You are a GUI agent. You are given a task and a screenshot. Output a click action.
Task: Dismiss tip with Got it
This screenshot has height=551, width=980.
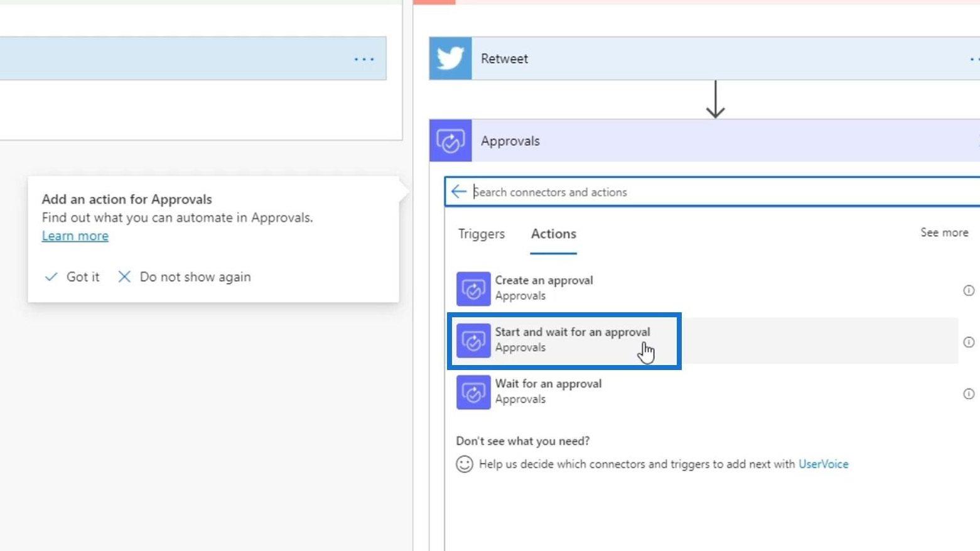click(83, 277)
